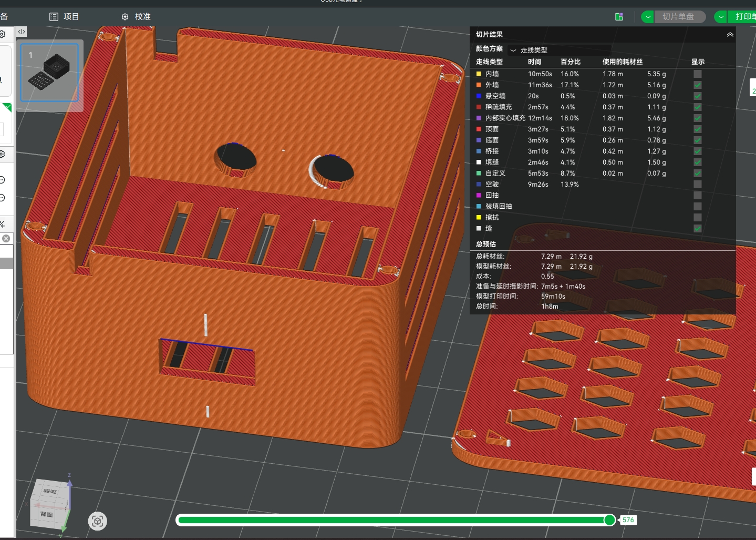Click the sidebar collapse arrows icon
Viewport: 756px width, 540px height.
click(22, 32)
